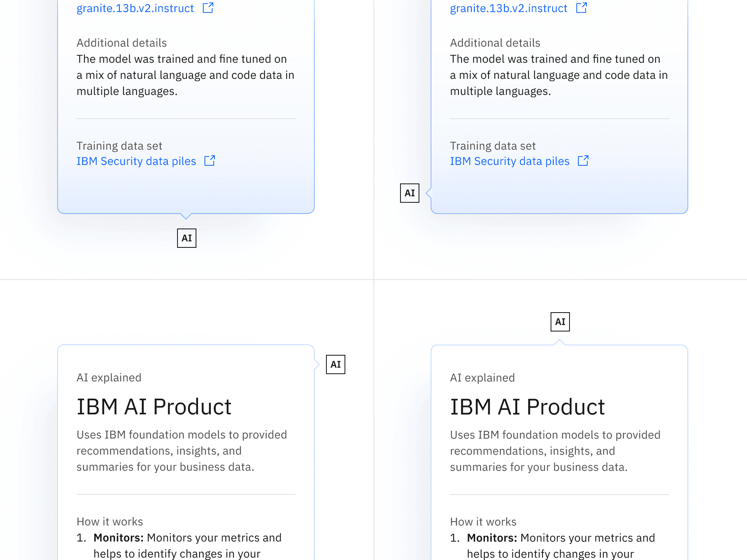Click 'Training data set' label in the top-right card
Screen dimensions: 747x560
(493, 146)
